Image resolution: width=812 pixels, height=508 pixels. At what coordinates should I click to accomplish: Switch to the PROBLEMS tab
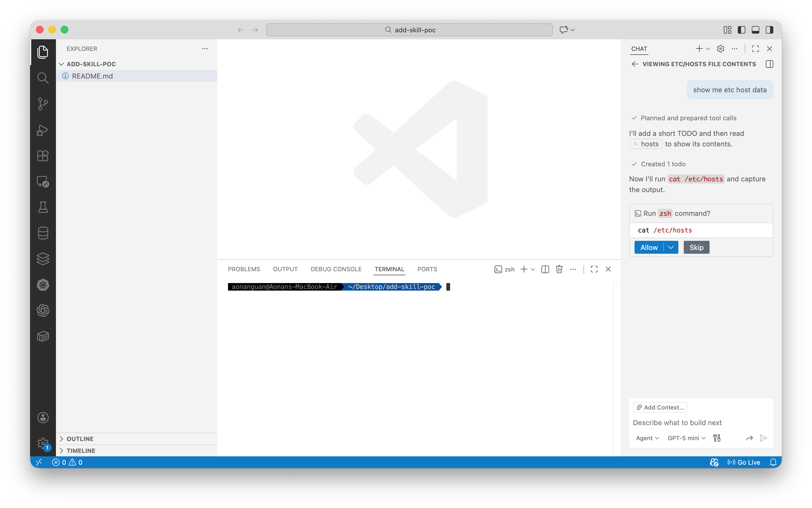[x=244, y=269]
